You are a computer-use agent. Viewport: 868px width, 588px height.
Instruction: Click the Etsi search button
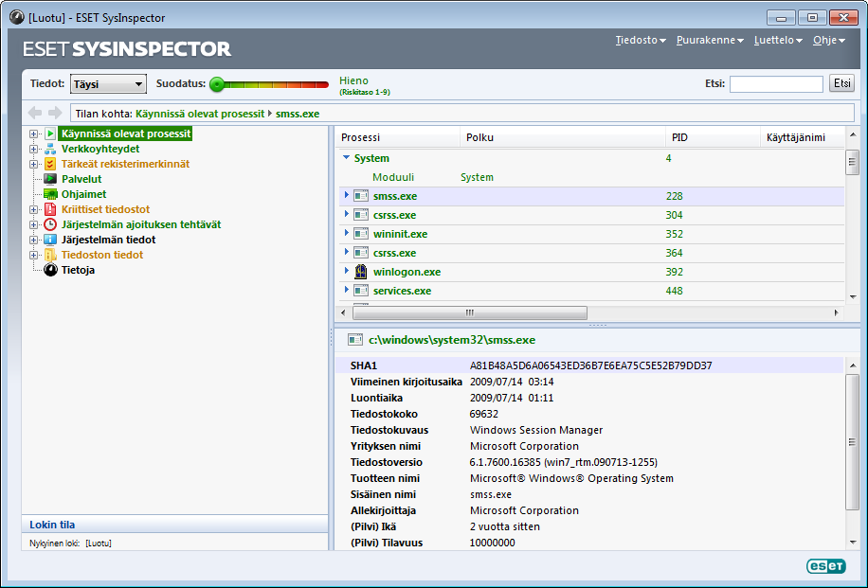pos(841,83)
